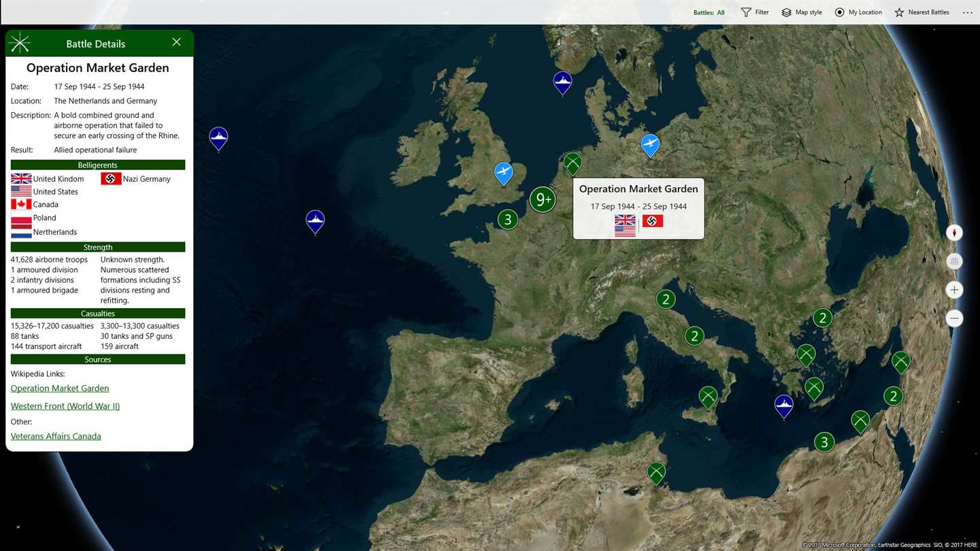Image resolution: width=980 pixels, height=551 pixels.
Task: Select the land battle pin in Tunisia
Action: pyautogui.click(x=656, y=472)
